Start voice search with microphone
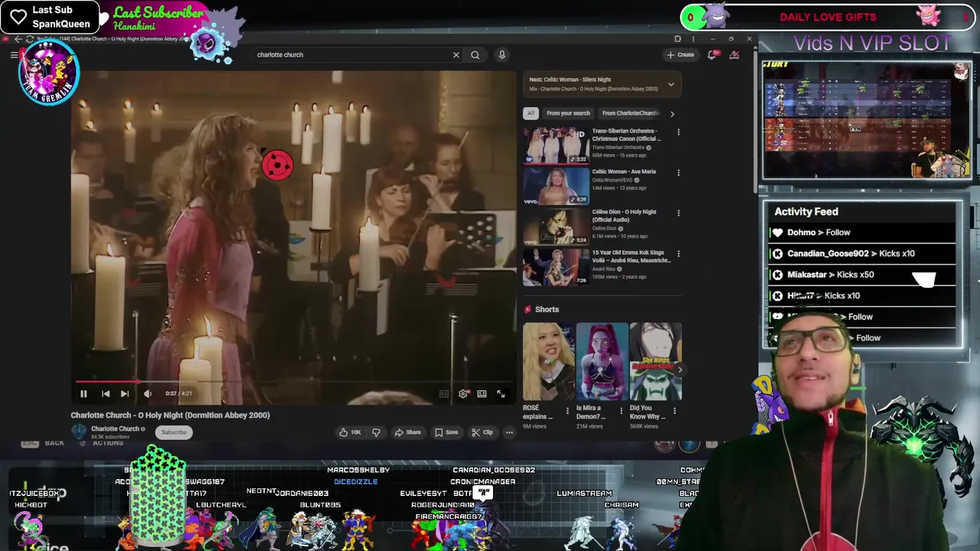 [x=501, y=55]
